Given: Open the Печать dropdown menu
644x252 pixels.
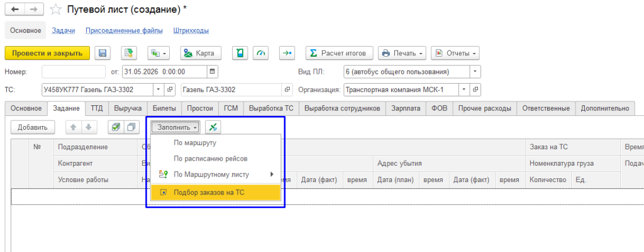Looking at the screenshot, I should [x=402, y=53].
